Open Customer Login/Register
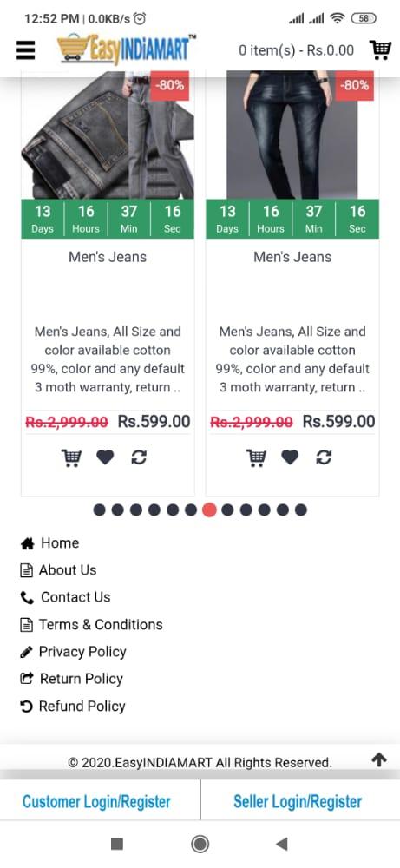The width and height of the screenshot is (400, 868). coord(96,801)
